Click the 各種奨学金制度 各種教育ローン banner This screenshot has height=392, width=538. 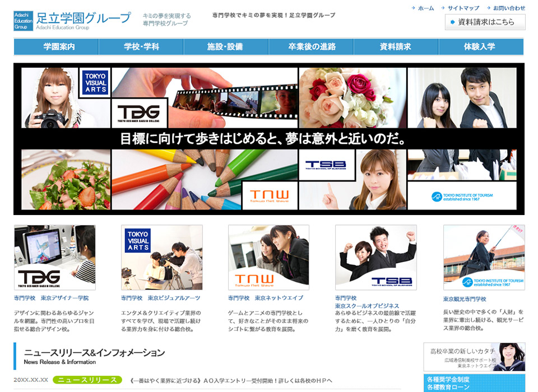tap(474, 383)
